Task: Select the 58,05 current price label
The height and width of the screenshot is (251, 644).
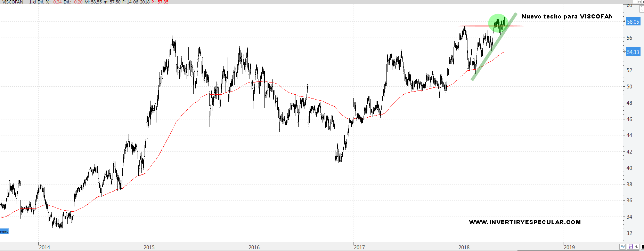Action: pyautogui.click(x=633, y=22)
